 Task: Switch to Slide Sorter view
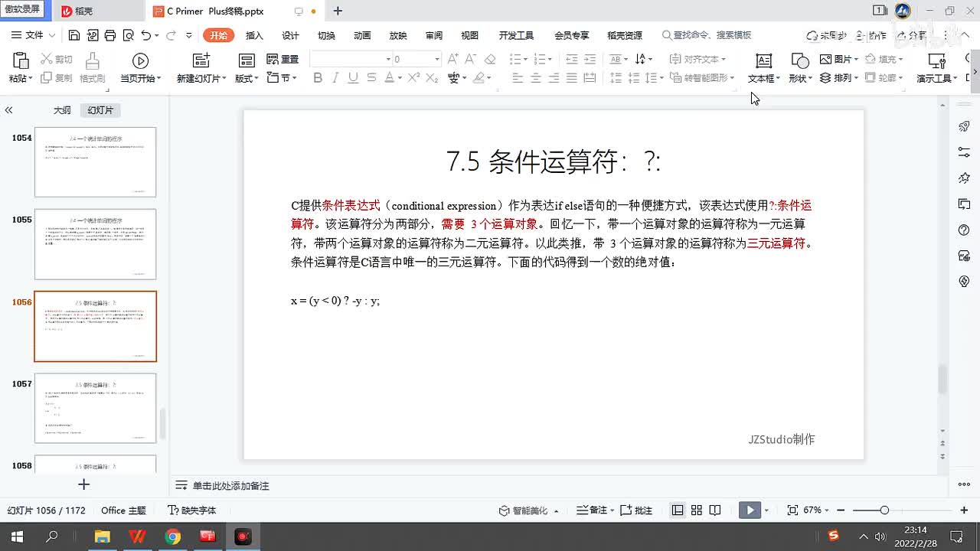(x=696, y=510)
